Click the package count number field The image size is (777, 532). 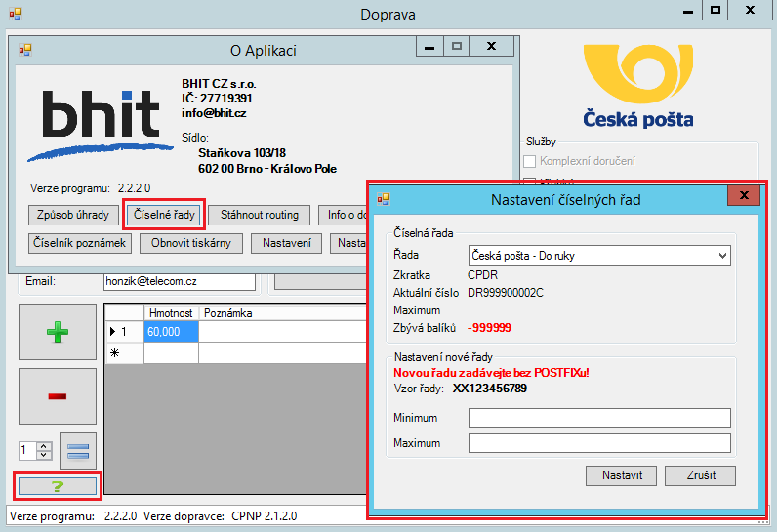click(27, 450)
